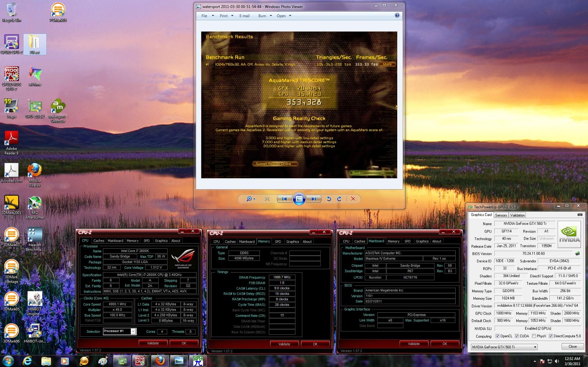588x367 pixels.
Task: Click OK in the CPU-Z motherboard window
Action: [x=445, y=344]
